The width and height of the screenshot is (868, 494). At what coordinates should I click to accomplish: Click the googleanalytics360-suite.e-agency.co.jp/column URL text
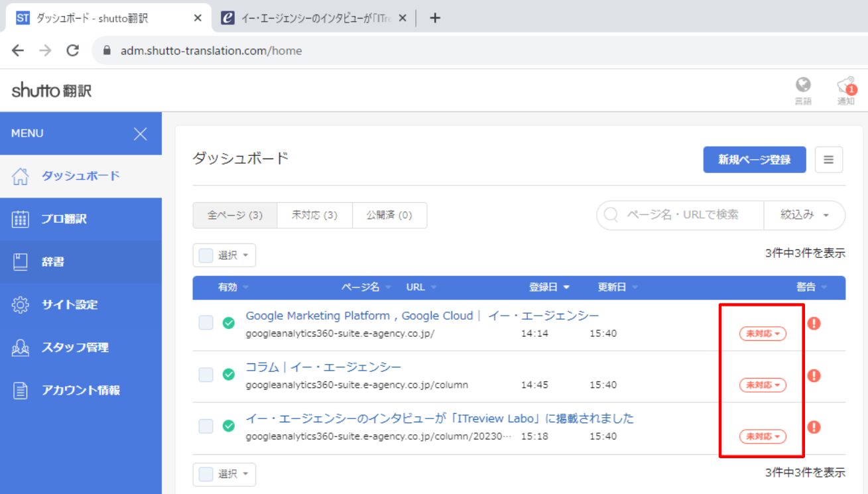pos(357,385)
